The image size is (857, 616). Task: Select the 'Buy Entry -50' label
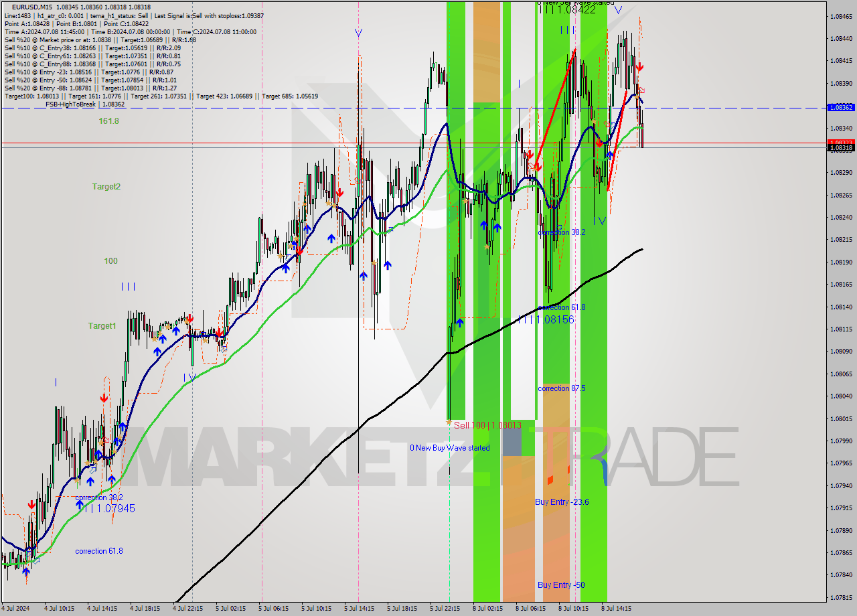pos(561,585)
